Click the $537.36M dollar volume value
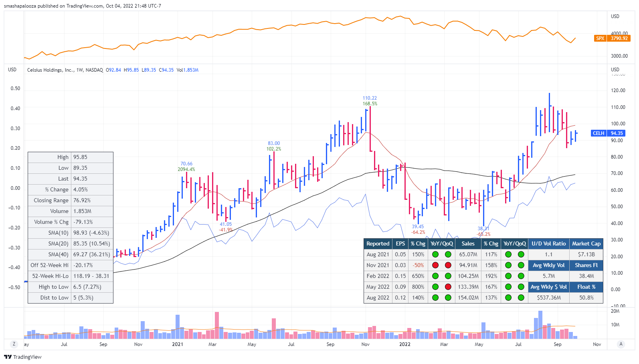The image size is (639, 364). coord(548,298)
